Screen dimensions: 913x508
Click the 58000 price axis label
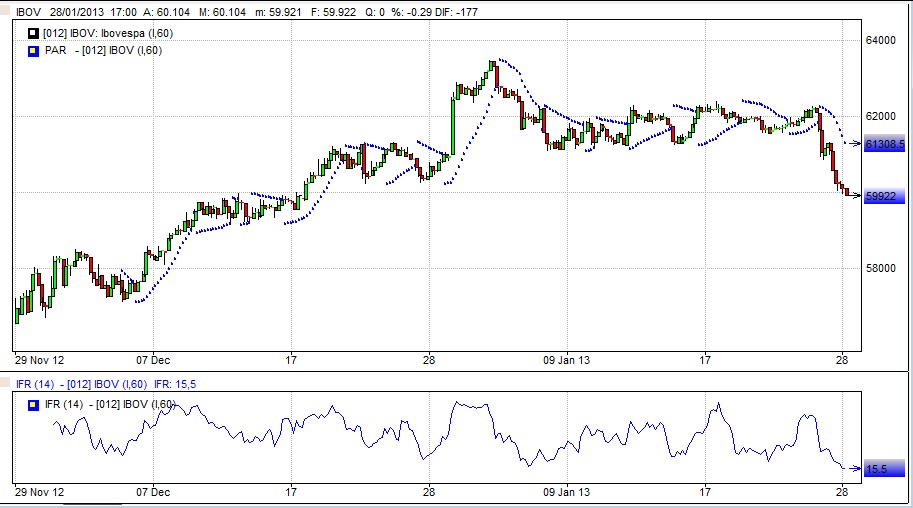click(x=881, y=269)
